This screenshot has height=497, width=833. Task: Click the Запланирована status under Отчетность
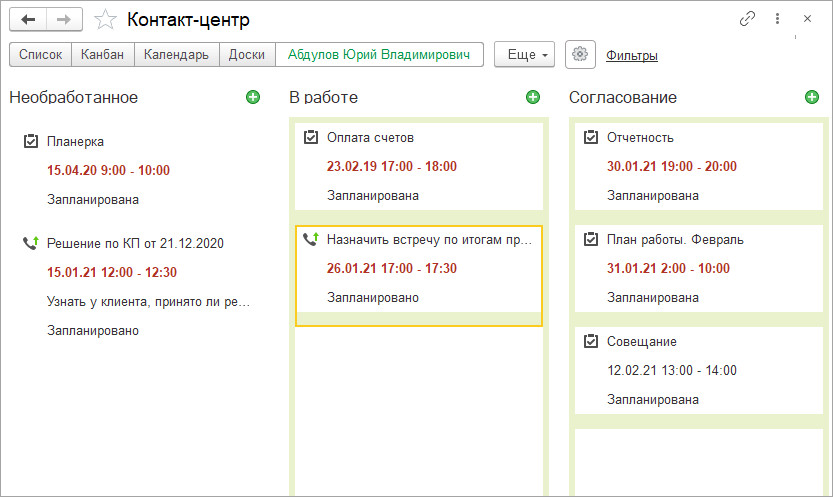[653, 195]
